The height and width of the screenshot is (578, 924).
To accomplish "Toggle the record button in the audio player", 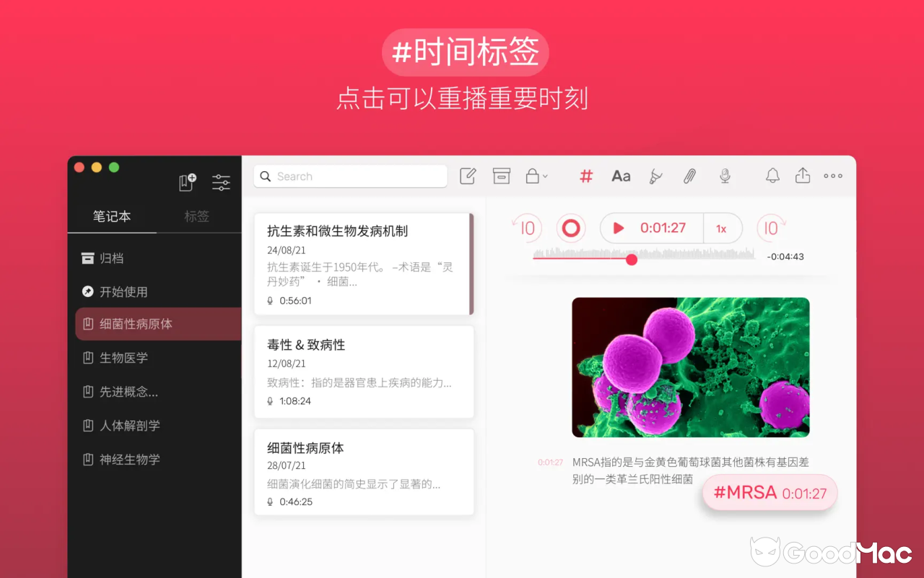I will click(x=571, y=228).
